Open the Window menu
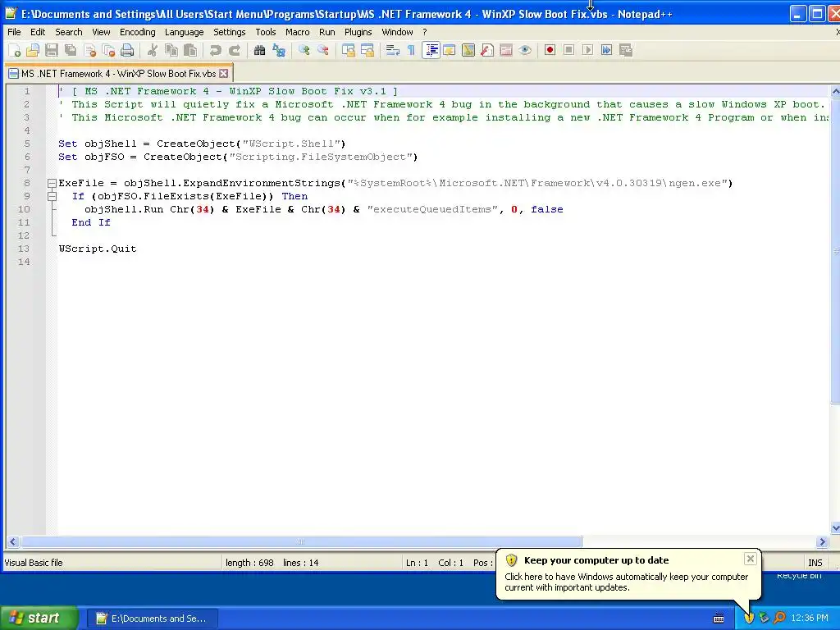This screenshot has height=630, width=840. tap(397, 32)
